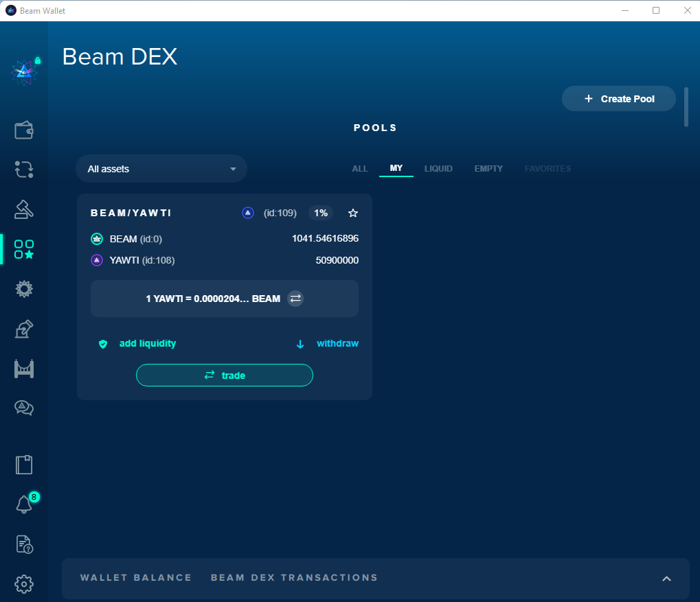Image resolution: width=700 pixels, height=602 pixels.
Task: Open the Atomic Swap arrows icon
Action: (24, 170)
